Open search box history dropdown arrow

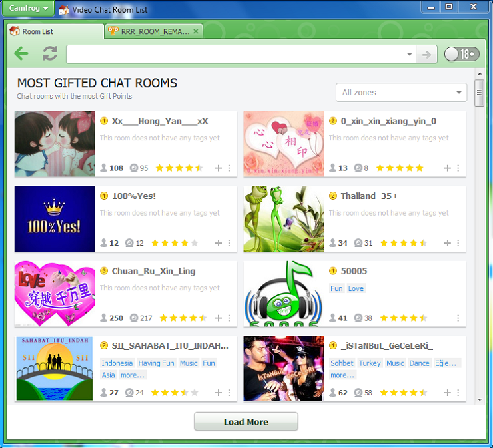409,54
